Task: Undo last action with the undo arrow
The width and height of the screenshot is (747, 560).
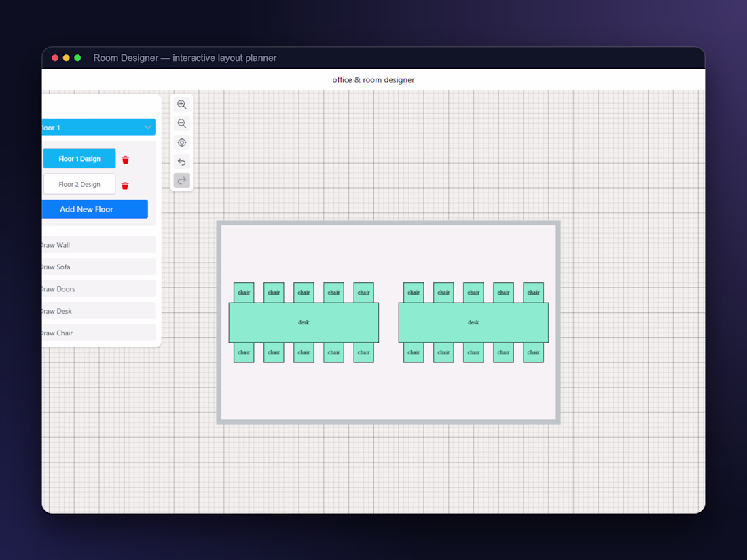Action: 181,162
